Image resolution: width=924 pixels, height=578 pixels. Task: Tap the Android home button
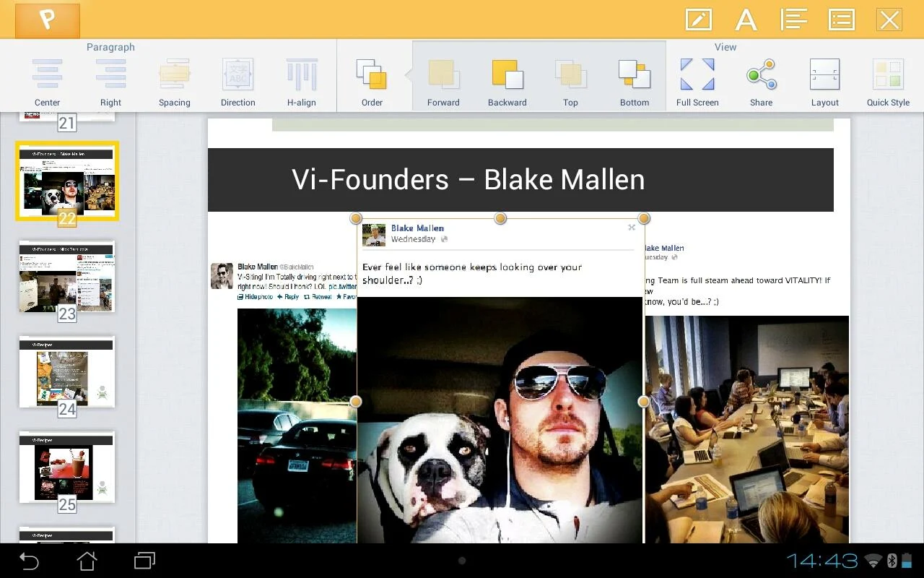click(87, 561)
